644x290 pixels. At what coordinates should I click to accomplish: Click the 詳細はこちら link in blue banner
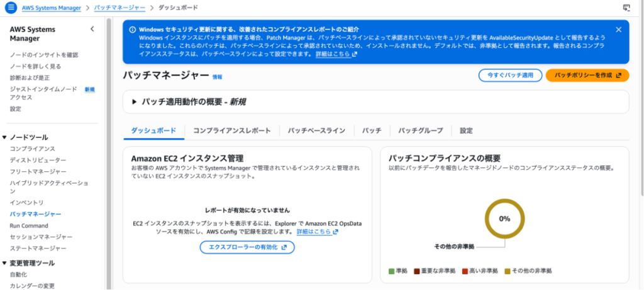336,54
